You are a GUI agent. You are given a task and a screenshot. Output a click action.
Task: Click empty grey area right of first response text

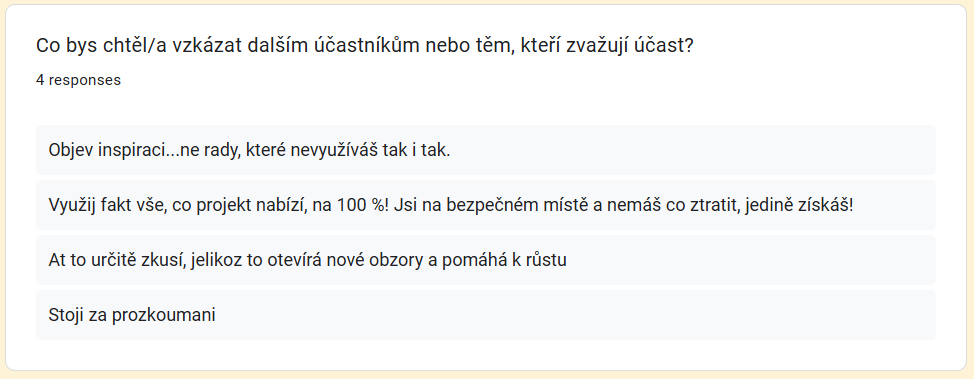693,150
